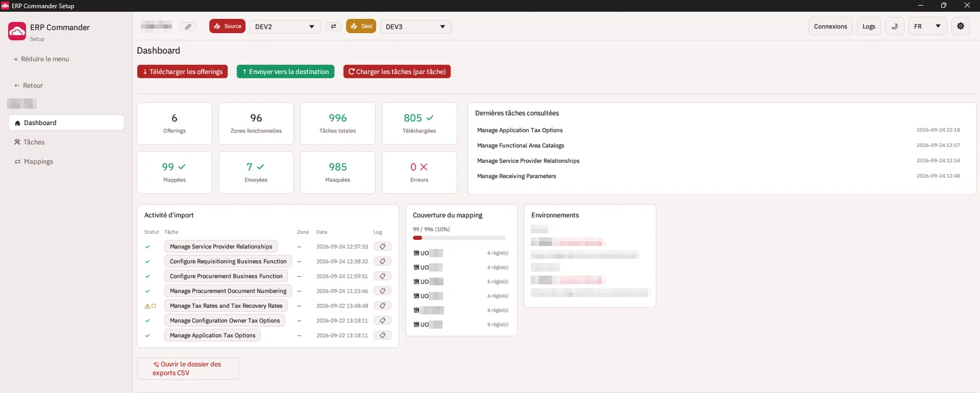This screenshot has width=980, height=393.
Task: Click the 99 / 996 (10%) text
Action: coord(431,230)
